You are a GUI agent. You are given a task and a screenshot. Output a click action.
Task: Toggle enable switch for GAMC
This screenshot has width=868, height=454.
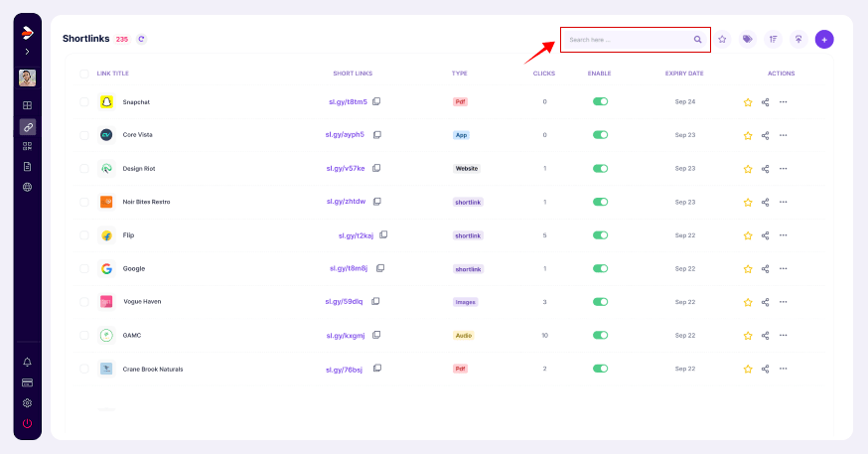(600, 335)
